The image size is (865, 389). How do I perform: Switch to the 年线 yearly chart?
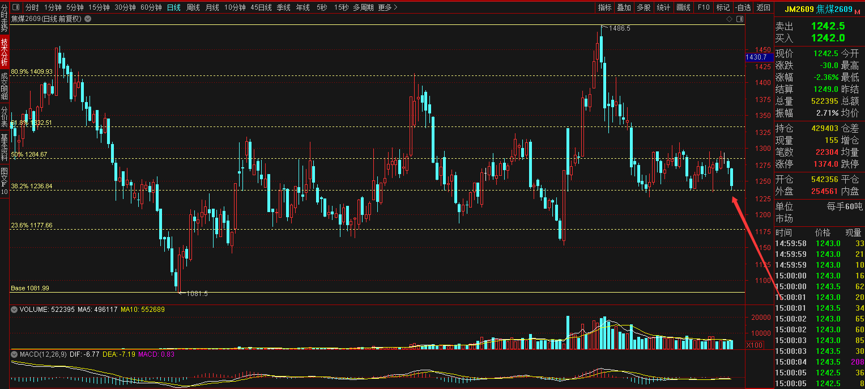point(302,7)
